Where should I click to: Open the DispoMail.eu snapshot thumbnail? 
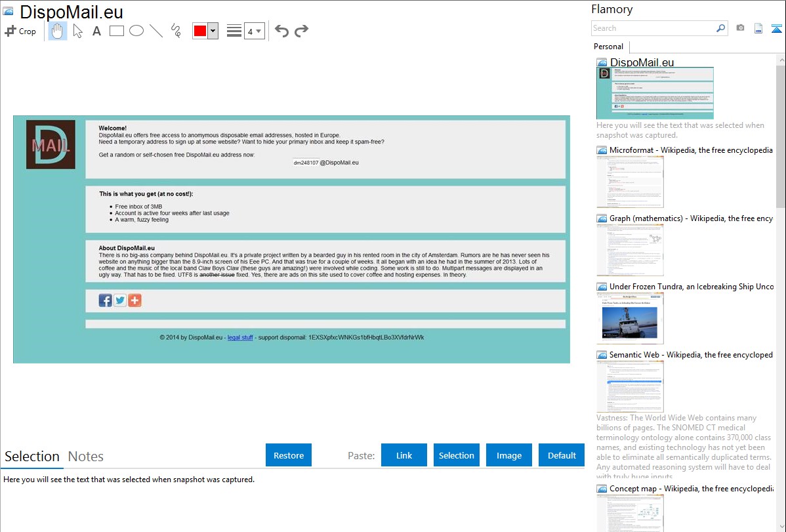click(x=655, y=93)
